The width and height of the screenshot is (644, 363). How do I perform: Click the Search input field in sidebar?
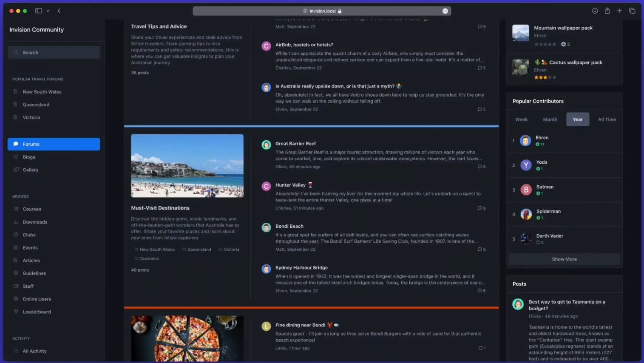54,52
